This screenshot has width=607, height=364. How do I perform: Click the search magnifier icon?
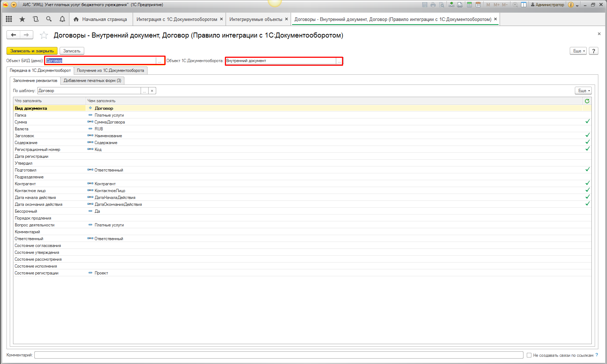49,19
